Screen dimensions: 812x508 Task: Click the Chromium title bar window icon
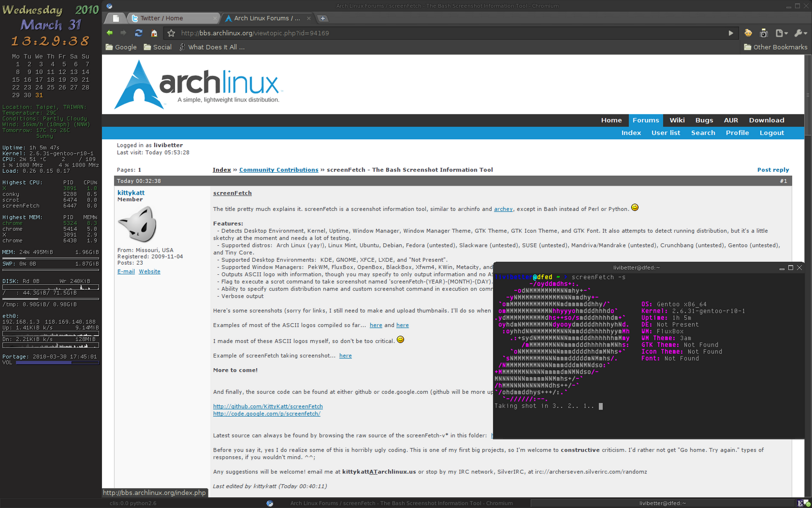(x=109, y=6)
